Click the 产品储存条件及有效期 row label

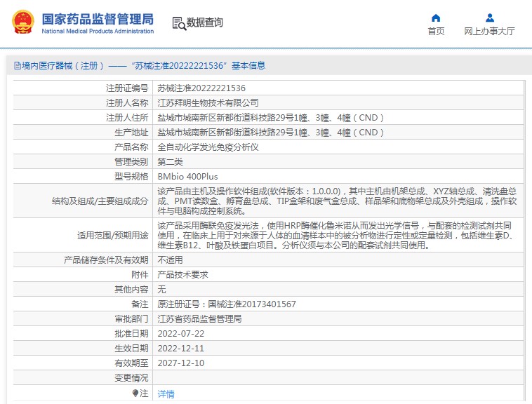pos(106,260)
